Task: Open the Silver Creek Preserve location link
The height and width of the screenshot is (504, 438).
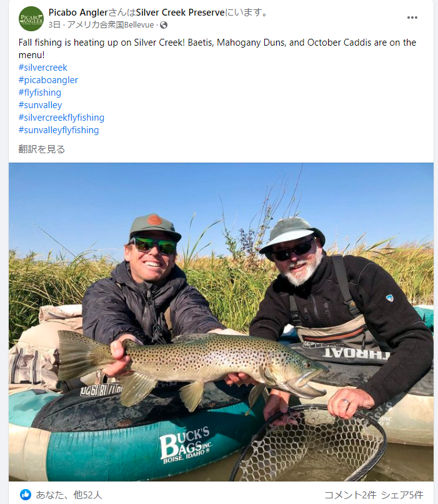Action: [x=181, y=13]
